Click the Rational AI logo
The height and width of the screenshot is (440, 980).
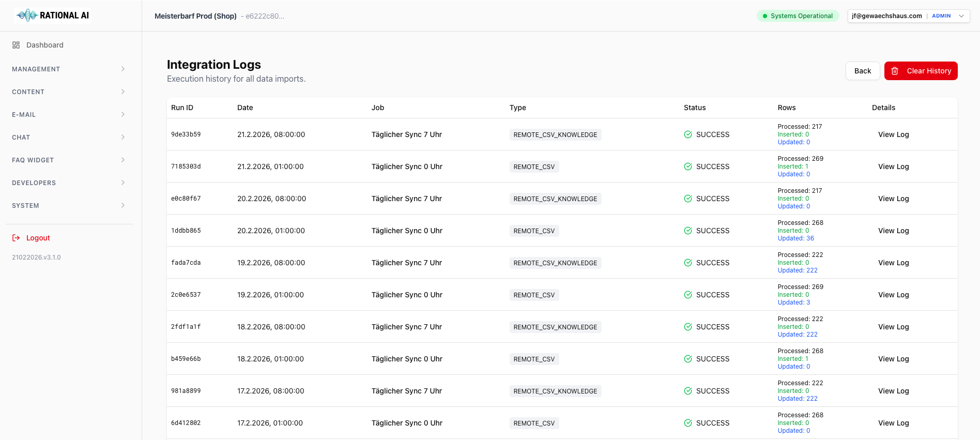coord(53,16)
